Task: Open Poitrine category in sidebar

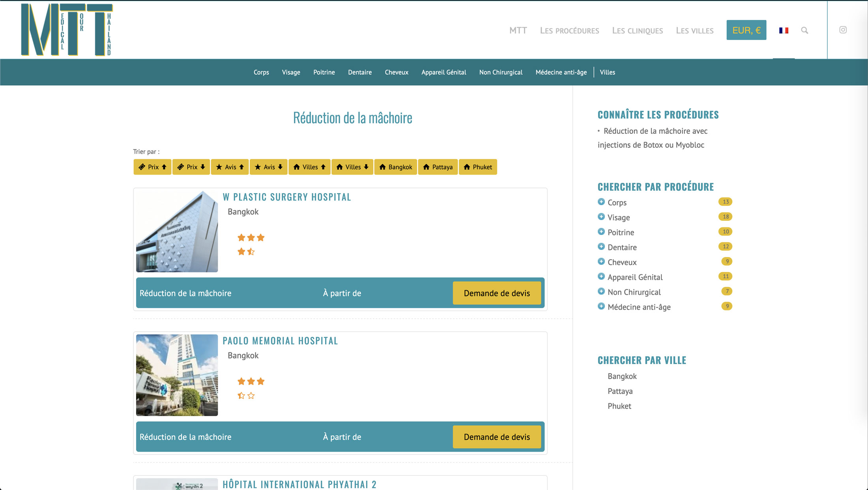Action: (621, 233)
